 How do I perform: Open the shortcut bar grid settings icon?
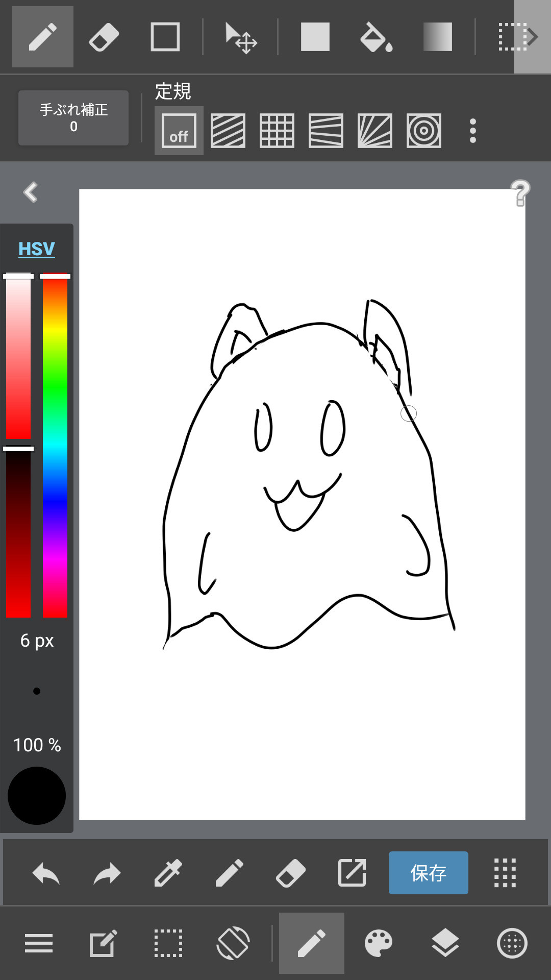(505, 873)
